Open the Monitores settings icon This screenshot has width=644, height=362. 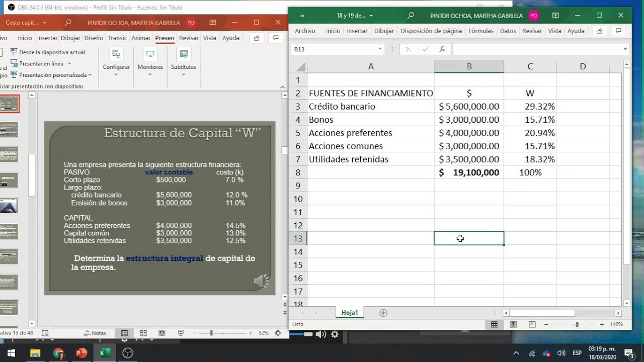[150, 54]
